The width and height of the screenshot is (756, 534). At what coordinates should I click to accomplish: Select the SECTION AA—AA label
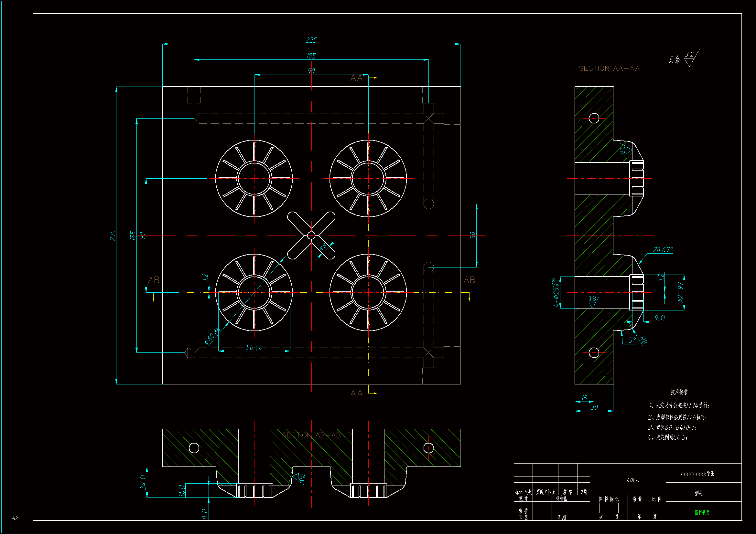[609, 68]
